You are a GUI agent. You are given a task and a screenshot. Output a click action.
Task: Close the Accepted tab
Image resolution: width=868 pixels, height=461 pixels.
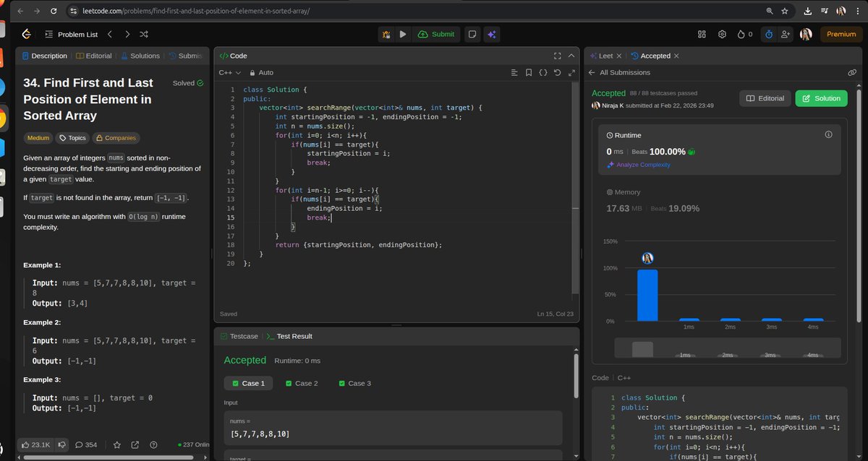tap(676, 56)
